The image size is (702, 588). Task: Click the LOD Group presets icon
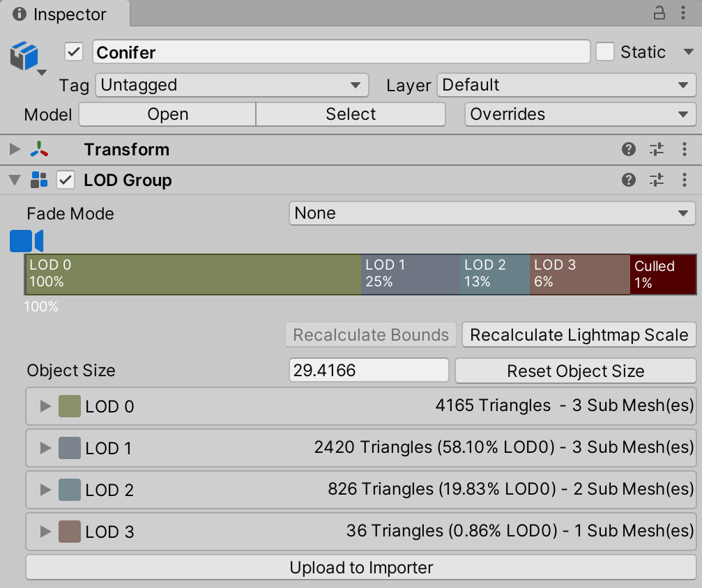click(656, 180)
